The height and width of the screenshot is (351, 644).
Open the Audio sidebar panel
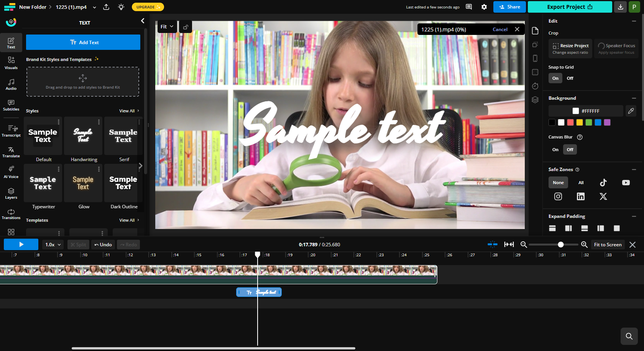[x=11, y=84]
